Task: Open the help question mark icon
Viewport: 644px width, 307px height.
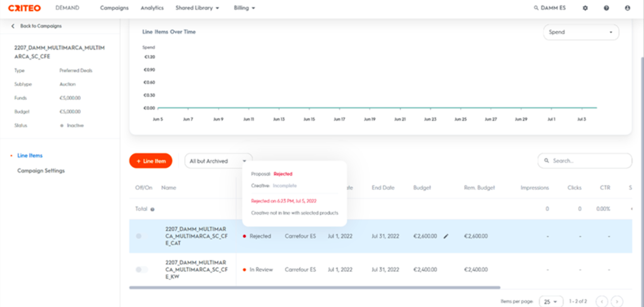Action: point(606,8)
